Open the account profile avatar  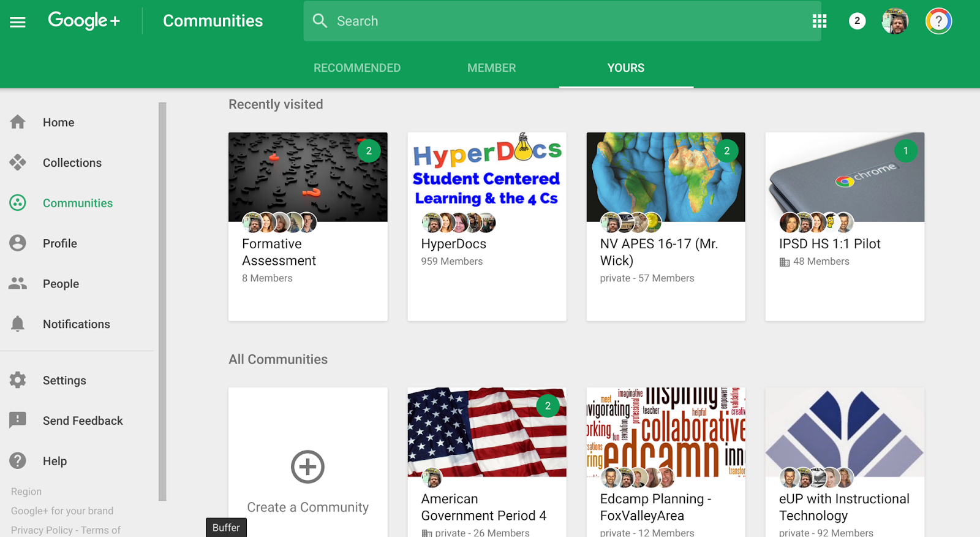[895, 21]
